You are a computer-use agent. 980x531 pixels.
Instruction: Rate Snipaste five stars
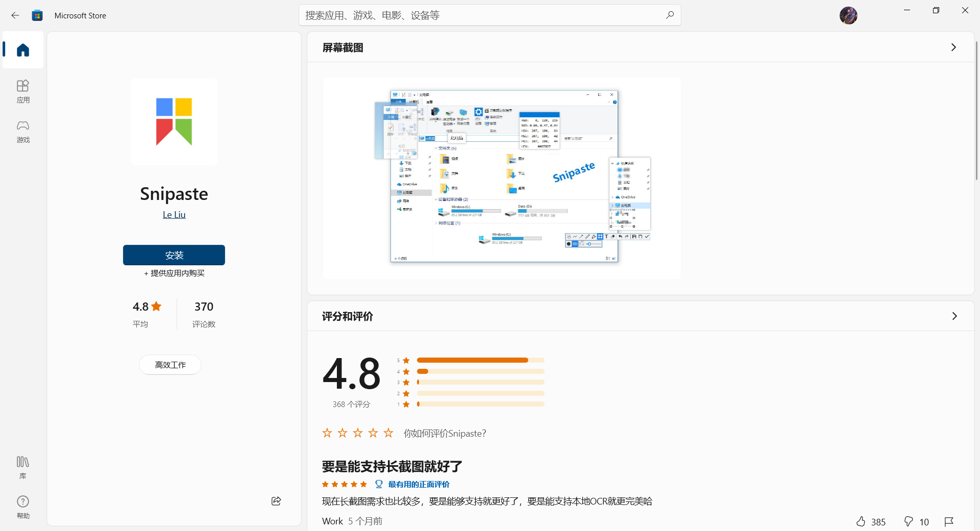pyautogui.click(x=388, y=433)
